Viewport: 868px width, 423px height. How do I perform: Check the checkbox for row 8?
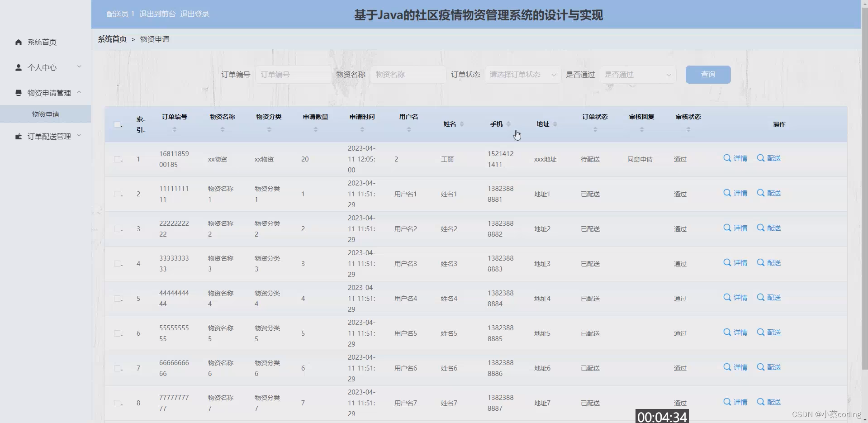tap(117, 403)
